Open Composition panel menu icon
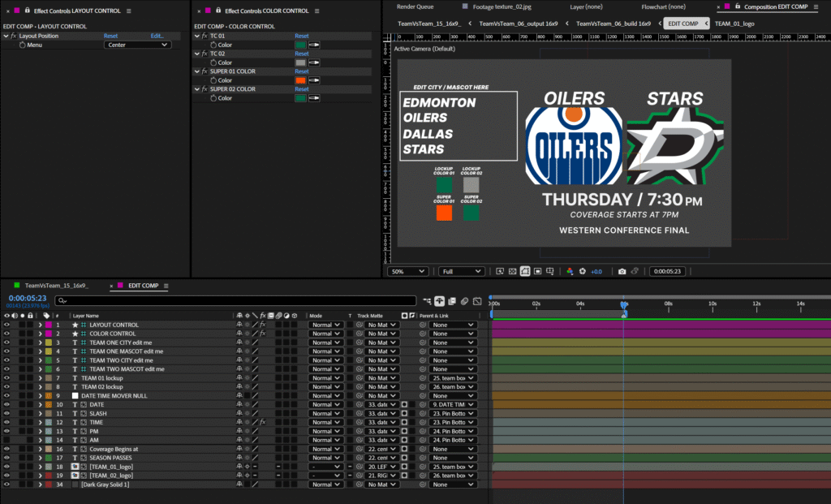831x504 pixels. click(816, 6)
